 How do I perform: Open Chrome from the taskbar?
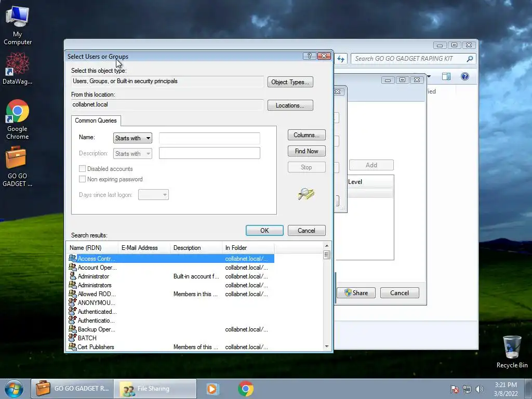246,389
